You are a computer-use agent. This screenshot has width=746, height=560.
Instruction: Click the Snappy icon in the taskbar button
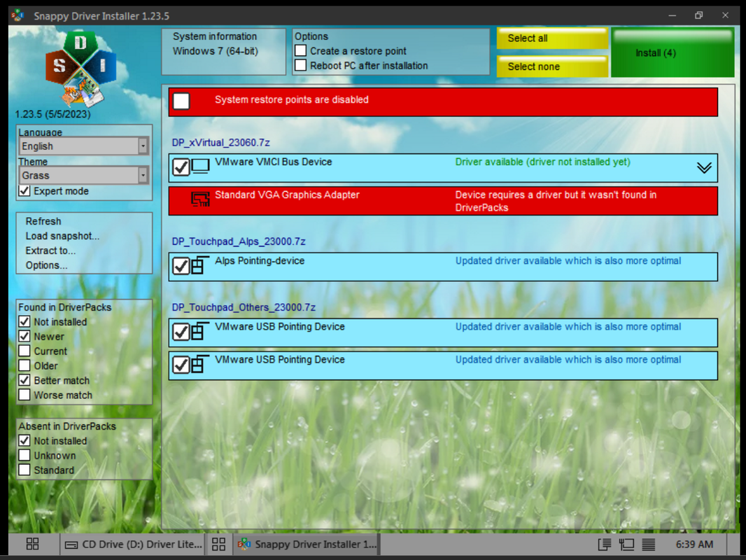244,544
